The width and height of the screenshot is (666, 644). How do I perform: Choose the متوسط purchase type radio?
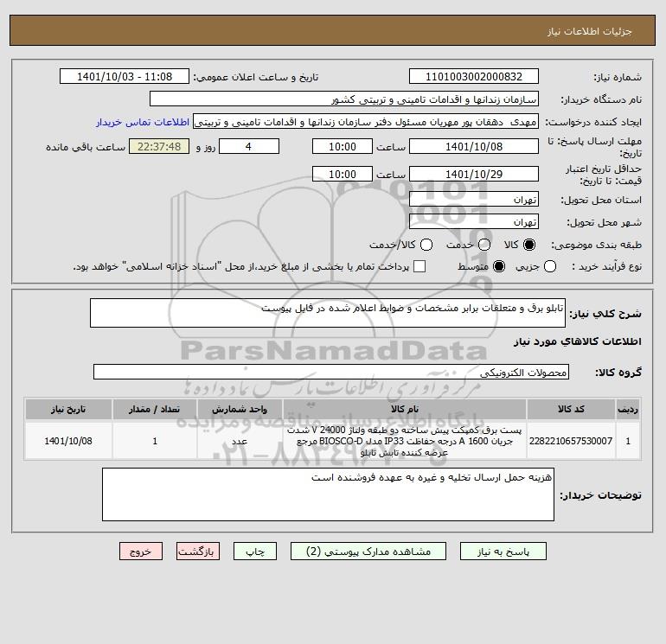click(x=499, y=266)
